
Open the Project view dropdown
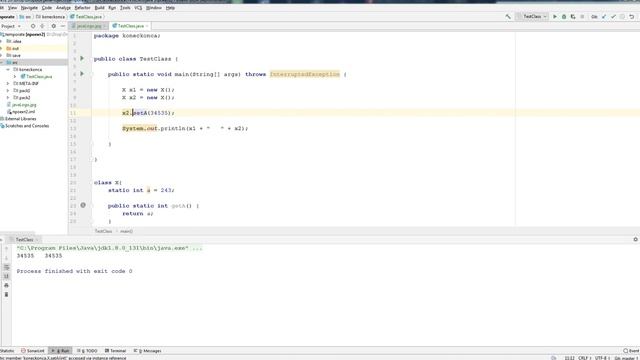point(11,26)
